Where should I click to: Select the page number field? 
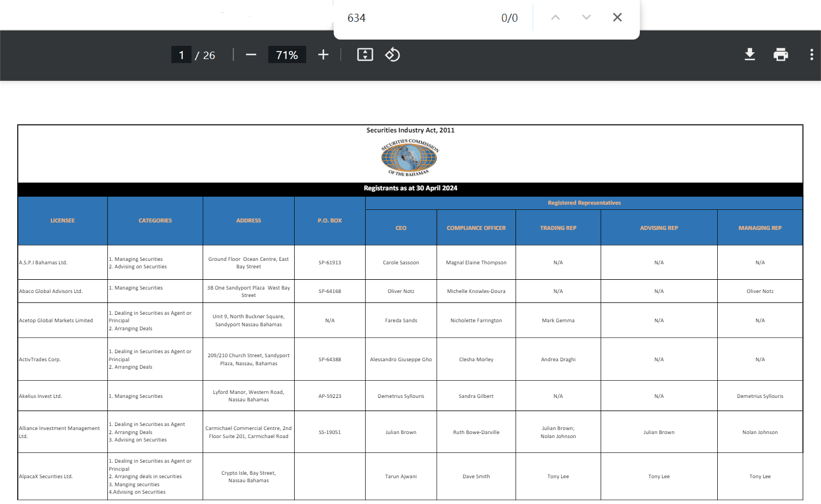[x=181, y=55]
